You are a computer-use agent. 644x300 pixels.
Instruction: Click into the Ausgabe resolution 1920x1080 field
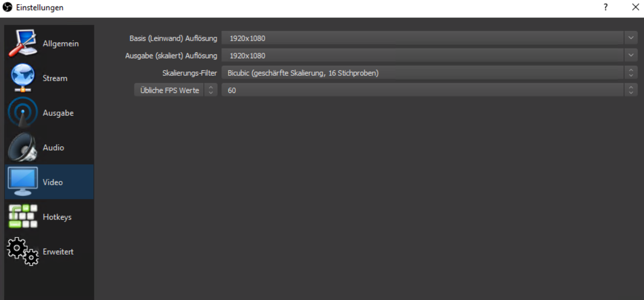(x=422, y=56)
